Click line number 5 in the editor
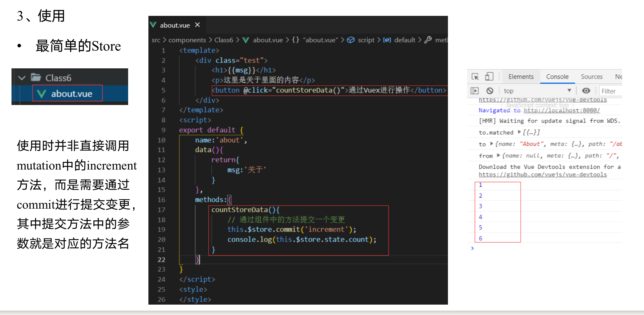This screenshot has height=315, width=644. 163,90
